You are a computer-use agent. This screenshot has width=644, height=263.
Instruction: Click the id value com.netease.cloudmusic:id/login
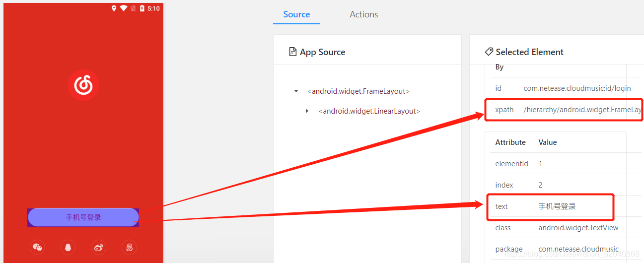(577, 88)
